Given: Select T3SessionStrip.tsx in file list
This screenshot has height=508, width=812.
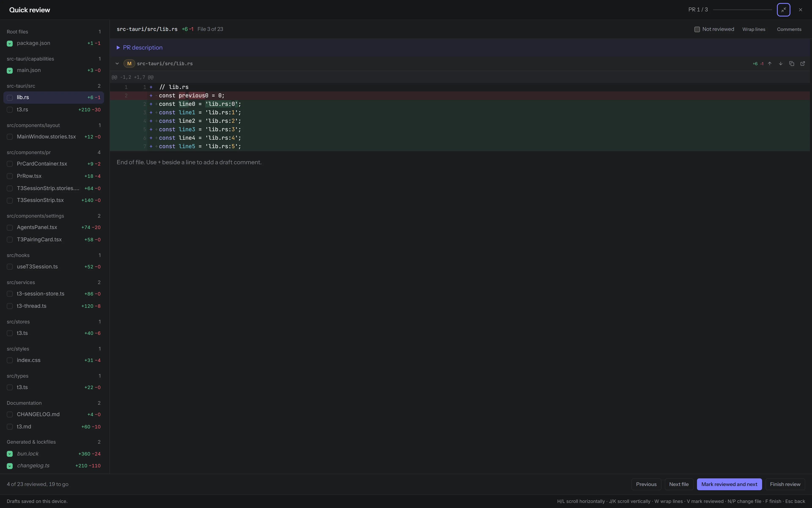Looking at the screenshot, I should [x=54, y=200].
